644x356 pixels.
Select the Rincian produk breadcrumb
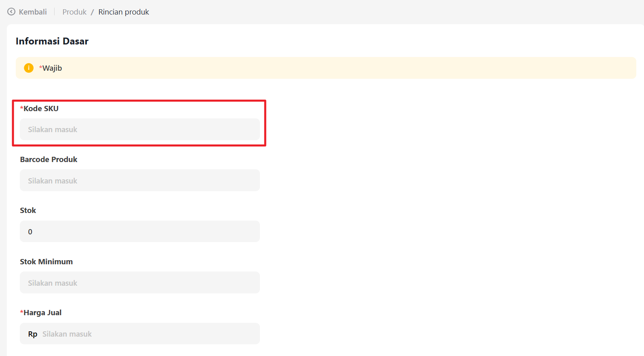coord(124,12)
